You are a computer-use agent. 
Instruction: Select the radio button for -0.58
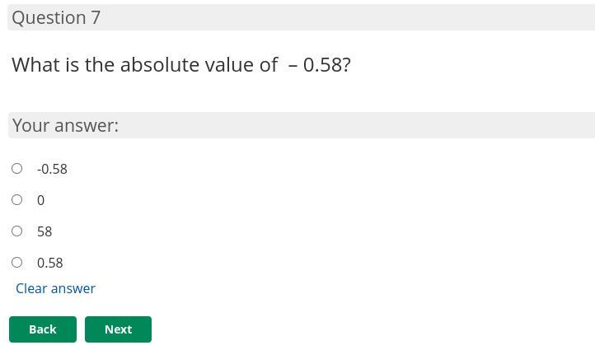(x=16, y=168)
